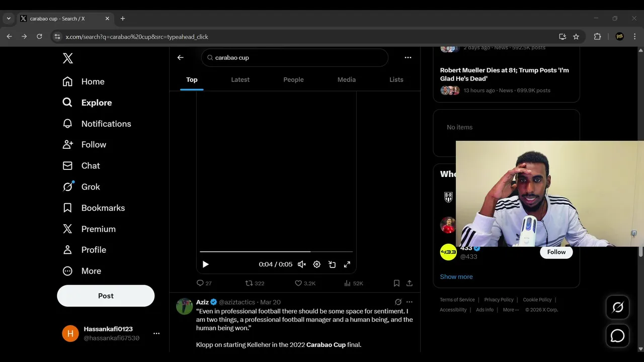The image size is (644, 362).
Task: Open the 433 profile avatar
Action: tap(448, 252)
